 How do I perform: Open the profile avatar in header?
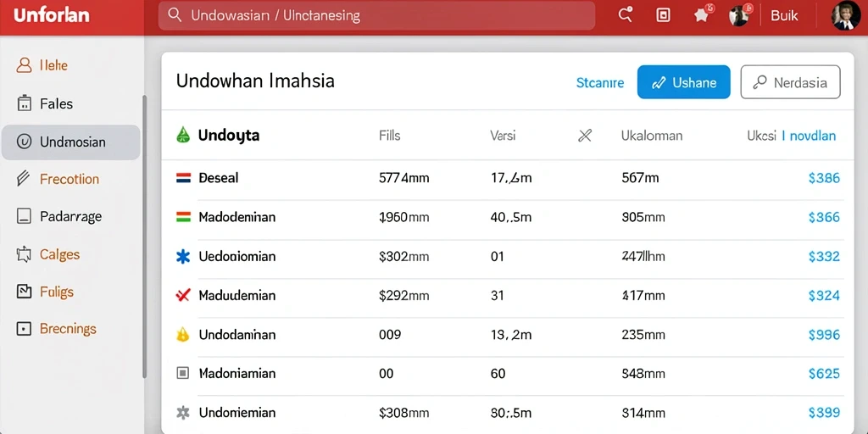[846, 15]
